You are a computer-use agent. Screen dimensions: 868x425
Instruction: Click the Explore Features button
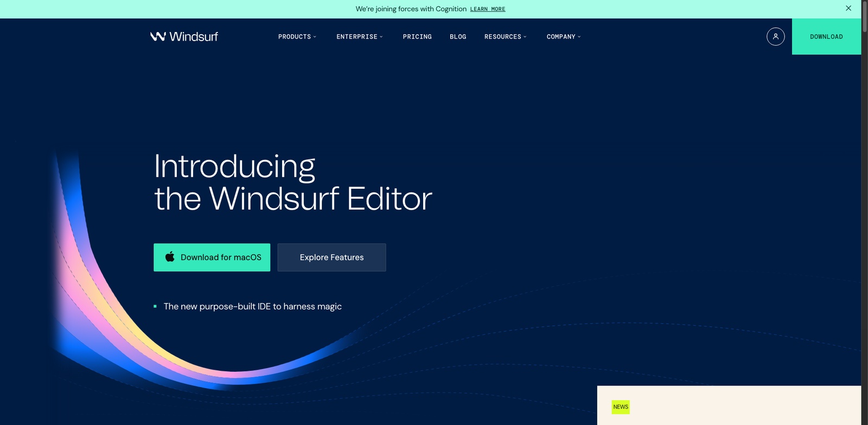331,257
